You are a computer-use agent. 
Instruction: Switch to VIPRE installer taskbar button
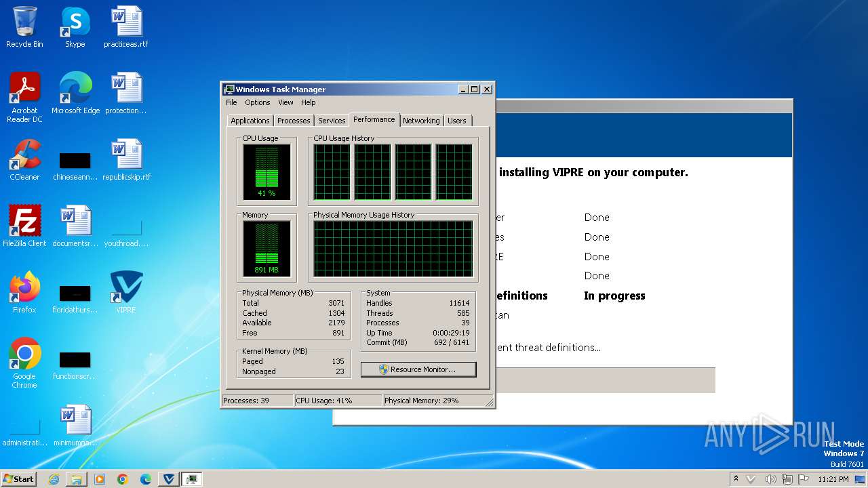(169, 479)
